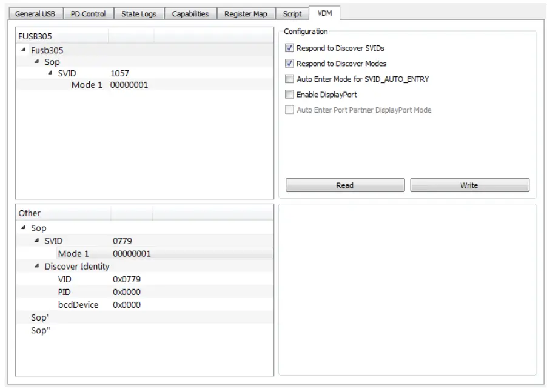The height and width of the screenshot is (392, 547).
Task: Toggle Auto Enter Port Partner DisplayPort Mode
Action: (x=289, y=110)
